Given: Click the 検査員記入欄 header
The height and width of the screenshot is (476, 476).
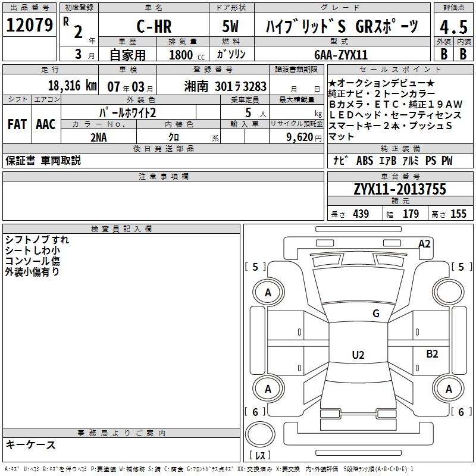Looking at the screenshot, I should pyautogui.click(x=121, y=229).
